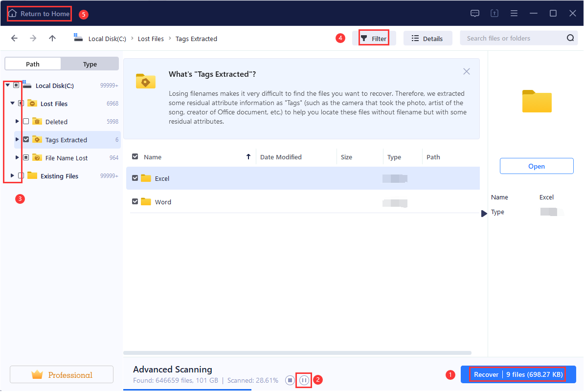Open the Filter panel

[x=375, y=38]
